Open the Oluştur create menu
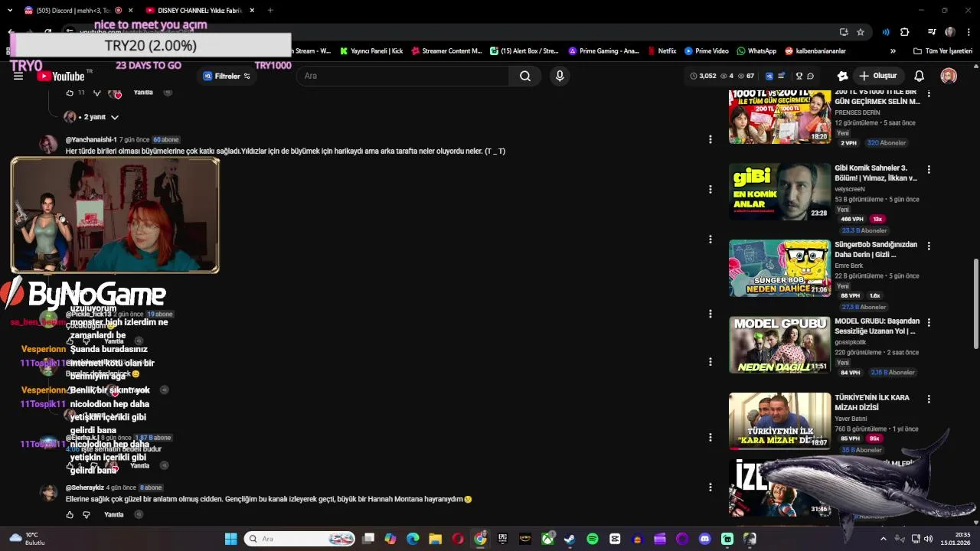Image resolution: width=980 pixels, height=551 pixels. click(x=877, y=76)
